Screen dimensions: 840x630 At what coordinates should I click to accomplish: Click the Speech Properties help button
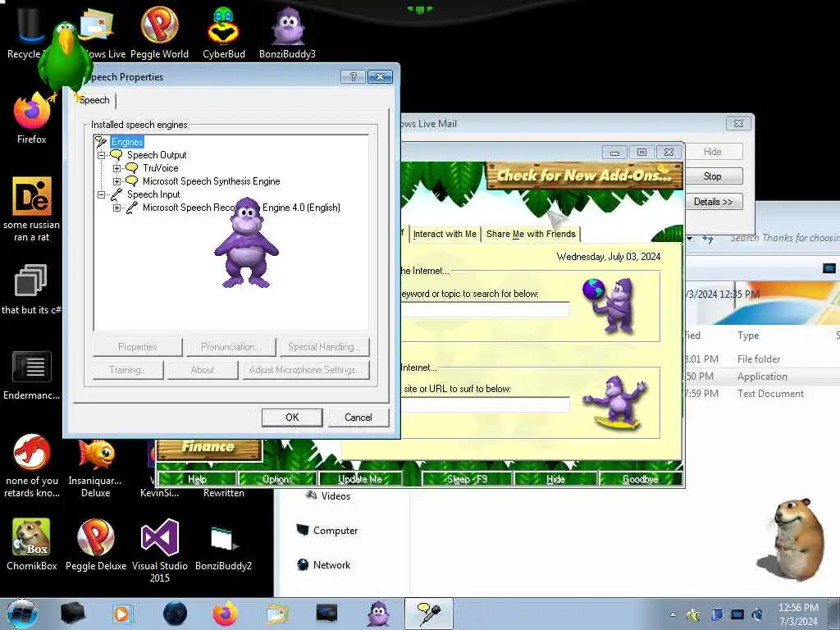click(x=353, y=76)
